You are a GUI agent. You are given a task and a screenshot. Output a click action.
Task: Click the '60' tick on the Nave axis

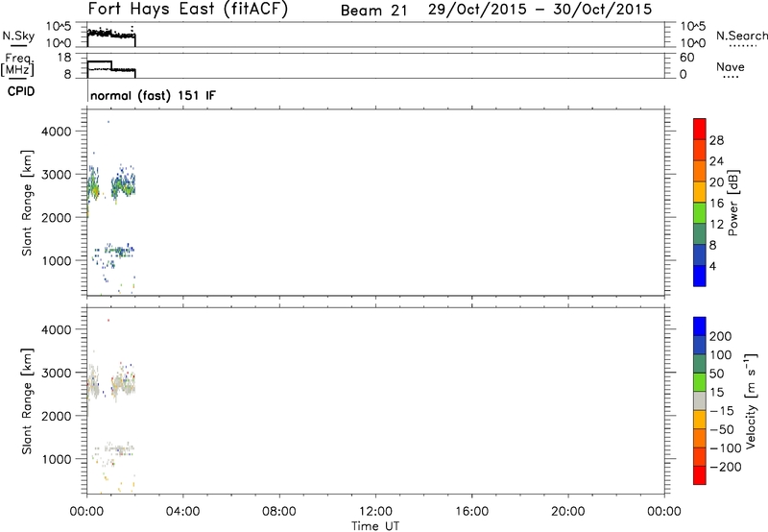[x=686, y=58]
